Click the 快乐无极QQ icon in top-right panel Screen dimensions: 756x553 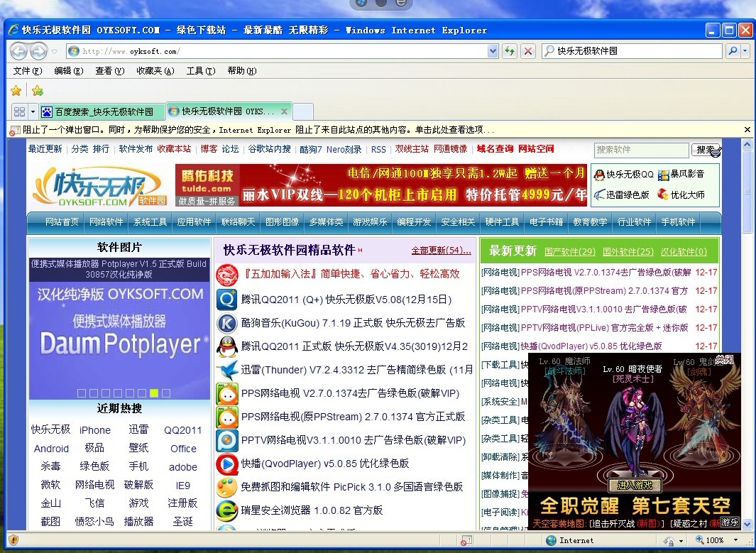click(600, 174)
